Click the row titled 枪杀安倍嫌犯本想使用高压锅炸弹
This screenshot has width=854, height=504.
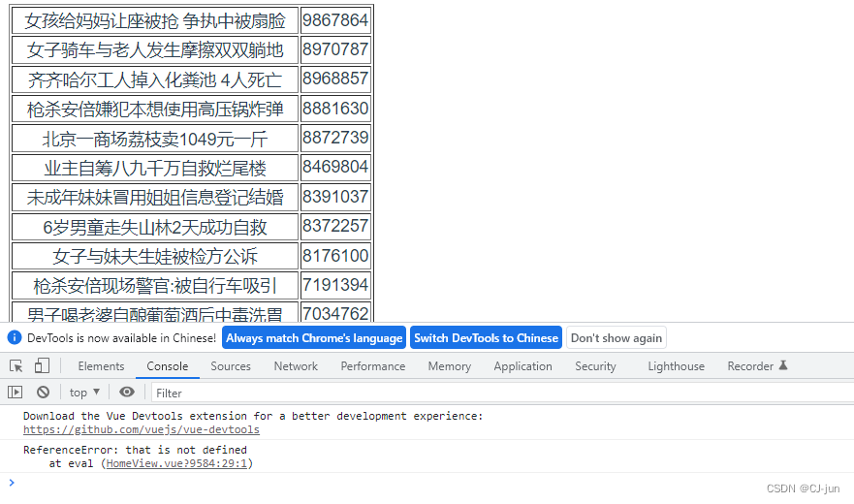[155, 109]
